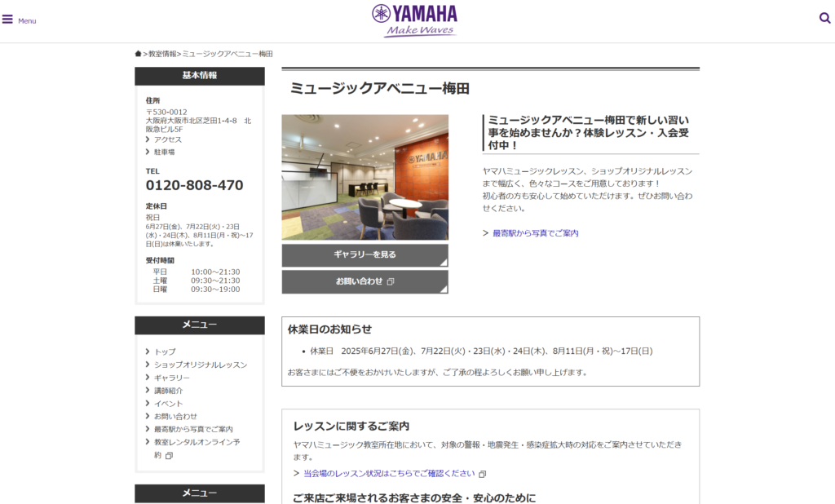Open the hamburger Menu icon
The height and width of the screenshot is (504, 835).
[x=7, y=20]
